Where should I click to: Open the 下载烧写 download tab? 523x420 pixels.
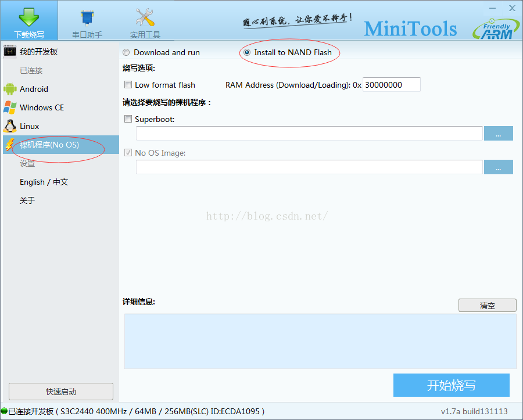click(29, 21)
